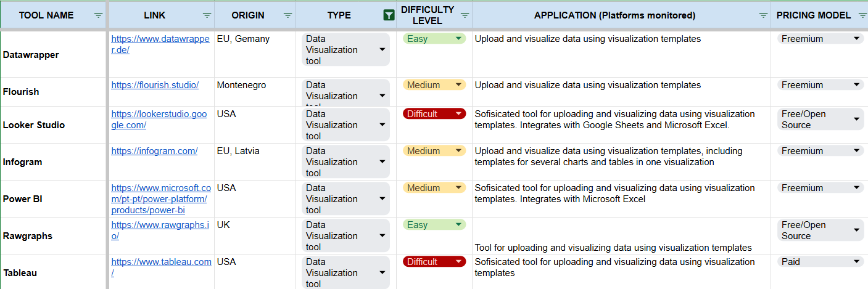Select the Tableau tool name cell
868x289 pixels.
point(54,272)
